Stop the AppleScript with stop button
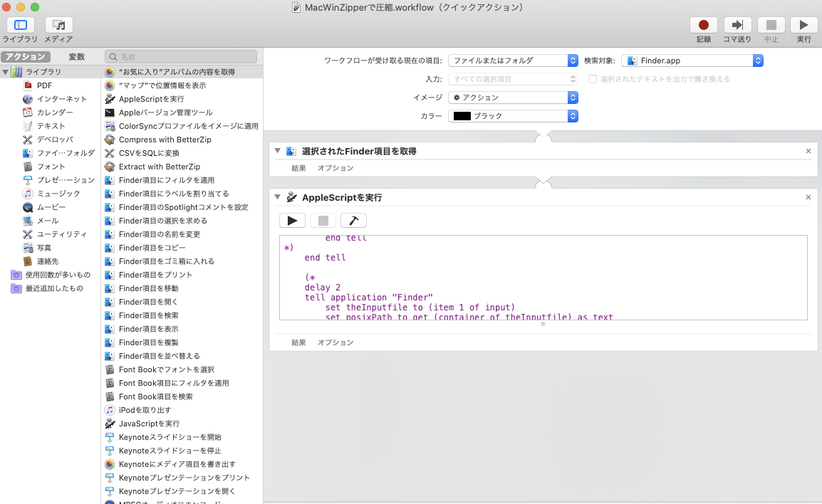This screenshot has width=822, height=504. tap(323, 221)
